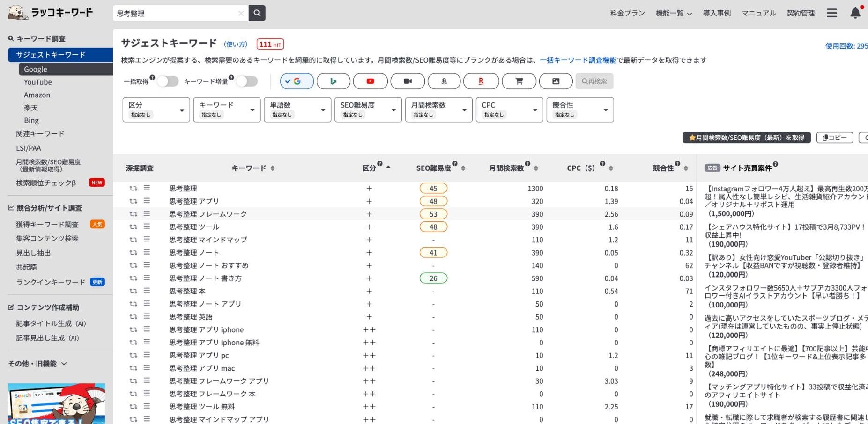Open list icon for 思考整理 本 row
This screenshot has height=424, width=868.
(147, 291)
